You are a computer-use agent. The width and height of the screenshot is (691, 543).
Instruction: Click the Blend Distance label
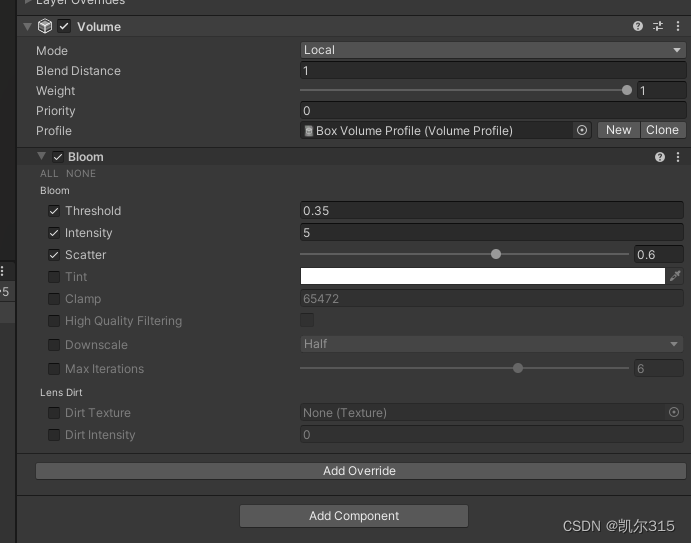click(78, 71)
